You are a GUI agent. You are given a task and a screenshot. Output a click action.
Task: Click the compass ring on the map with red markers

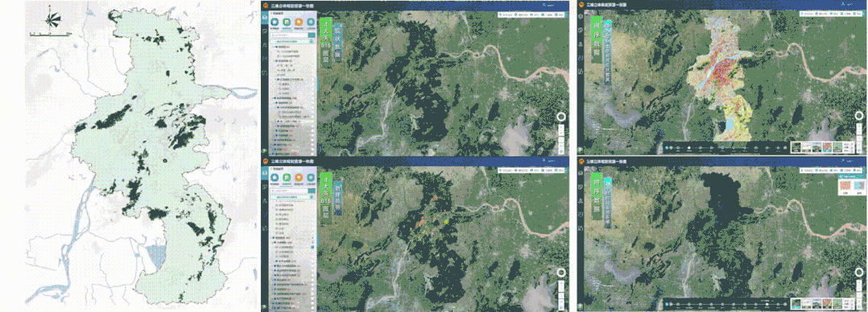coord(562,273)
